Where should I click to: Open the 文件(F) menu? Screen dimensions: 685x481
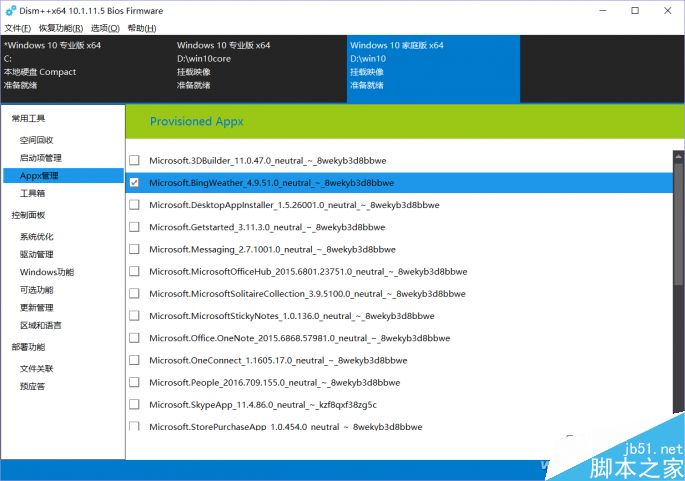pyautogui.click(x=17, y=28)
